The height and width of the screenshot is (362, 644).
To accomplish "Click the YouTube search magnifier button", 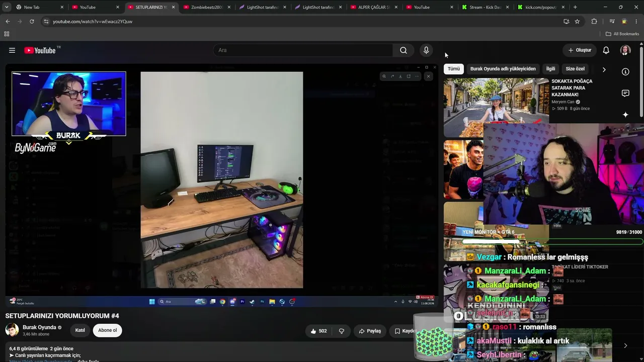I will point(404,50).
